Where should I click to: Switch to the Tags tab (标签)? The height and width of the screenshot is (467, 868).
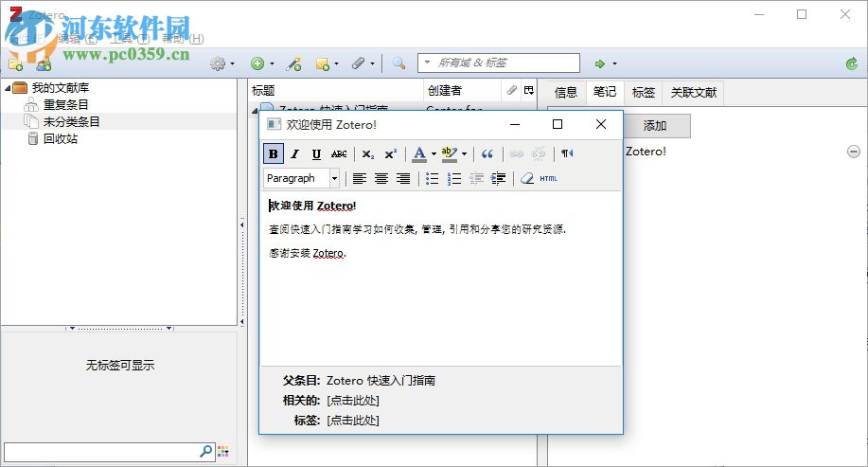click(x=644, y=93)
